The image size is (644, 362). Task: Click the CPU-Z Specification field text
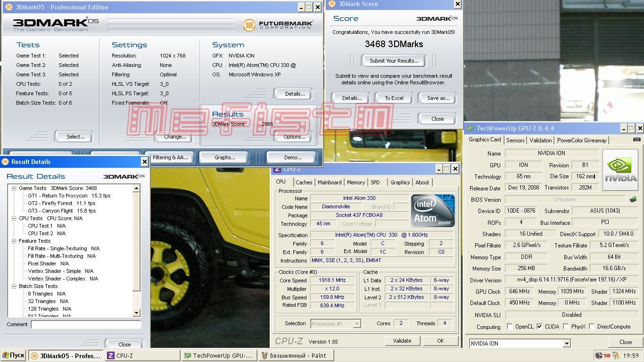click(x=381, y=235)
